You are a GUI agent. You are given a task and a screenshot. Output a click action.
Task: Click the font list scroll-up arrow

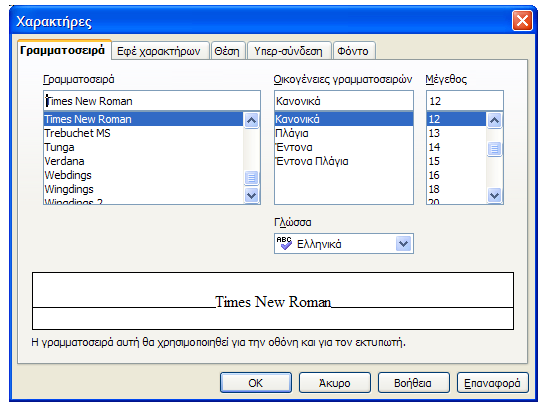coord(251,120)
